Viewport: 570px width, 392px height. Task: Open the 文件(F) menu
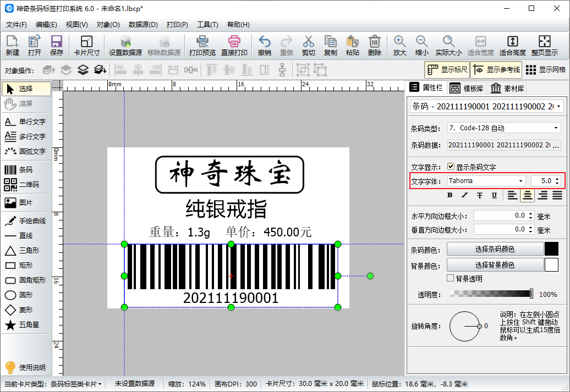(17, 25)
